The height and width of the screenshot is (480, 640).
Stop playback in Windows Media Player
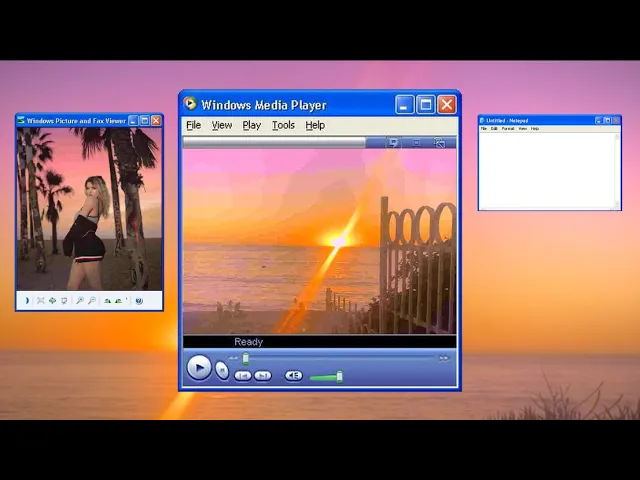pyautogui.click(x=222, y=371)
